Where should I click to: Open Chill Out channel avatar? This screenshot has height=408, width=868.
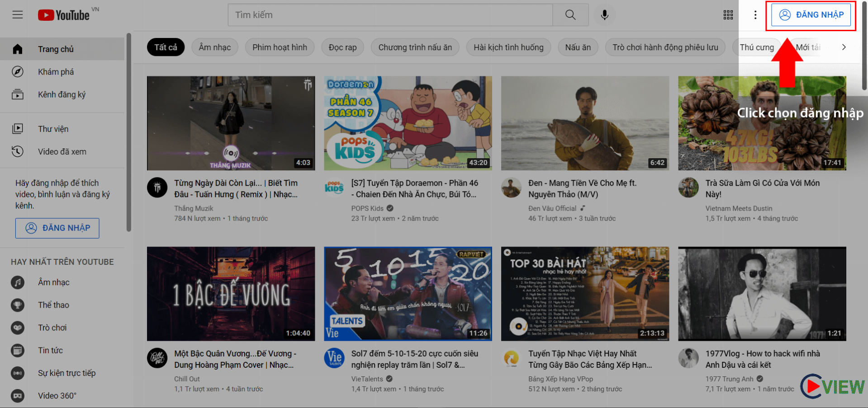pyautogui.click(x=157, y=358)
